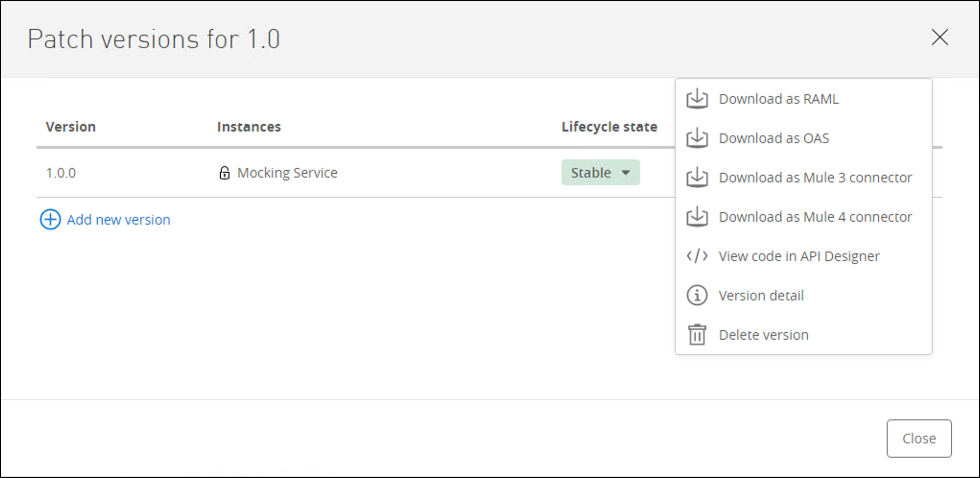Select the Delete version menu label
This screenshot has width=980, height=478.
(x=763, y=335)
